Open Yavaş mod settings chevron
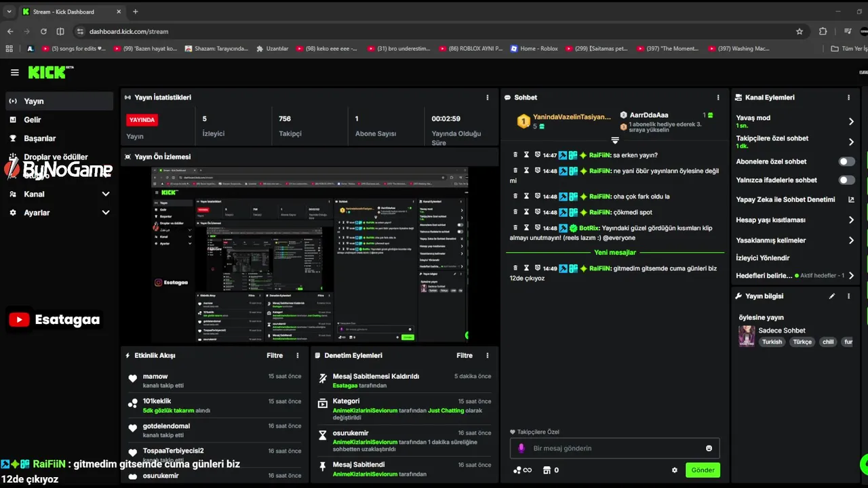The height and width of the screenshot is (488, 868). tap(851, 121)
